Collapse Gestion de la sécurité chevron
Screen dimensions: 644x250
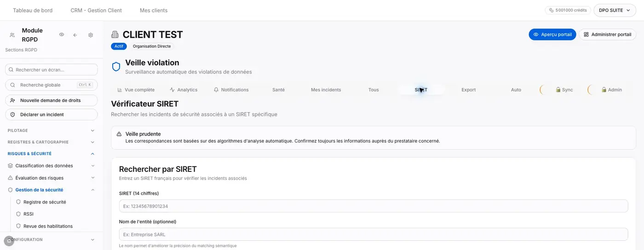[x=92, y=190]
